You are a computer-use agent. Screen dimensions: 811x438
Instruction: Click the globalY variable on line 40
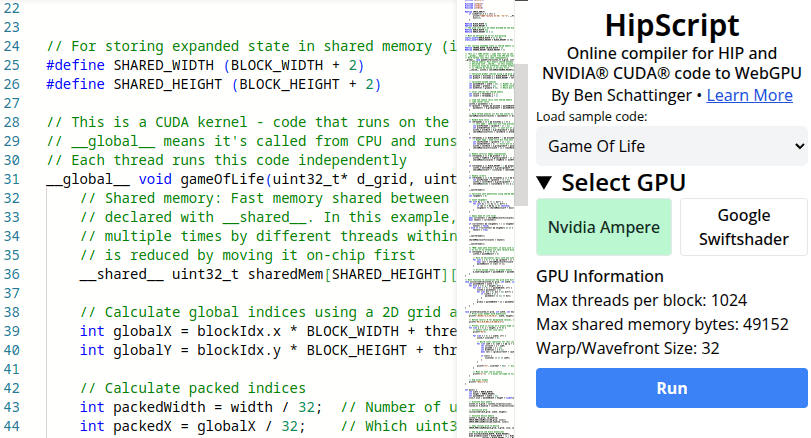coord(146,350)
